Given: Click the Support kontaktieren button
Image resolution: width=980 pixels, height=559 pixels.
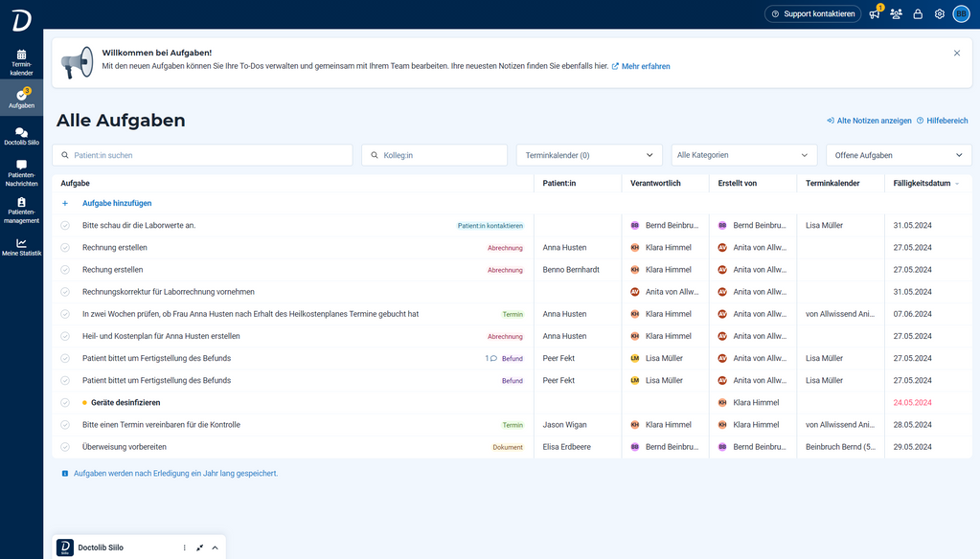Looking at the screenshot, I should (x=810, y=13).
